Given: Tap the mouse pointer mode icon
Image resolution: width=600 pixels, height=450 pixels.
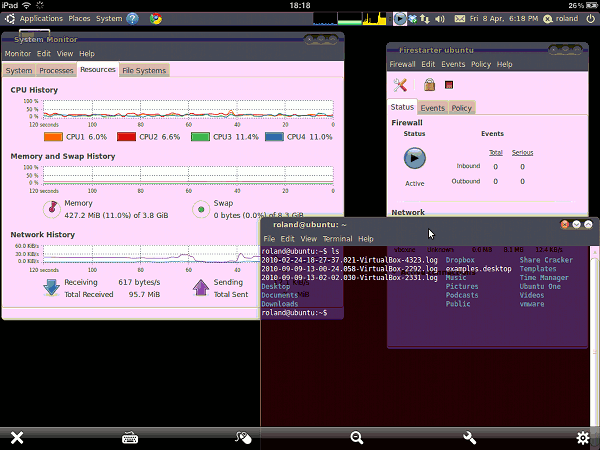Looking at the screenshot, I should pyautogui.click(x=243, y=437).
